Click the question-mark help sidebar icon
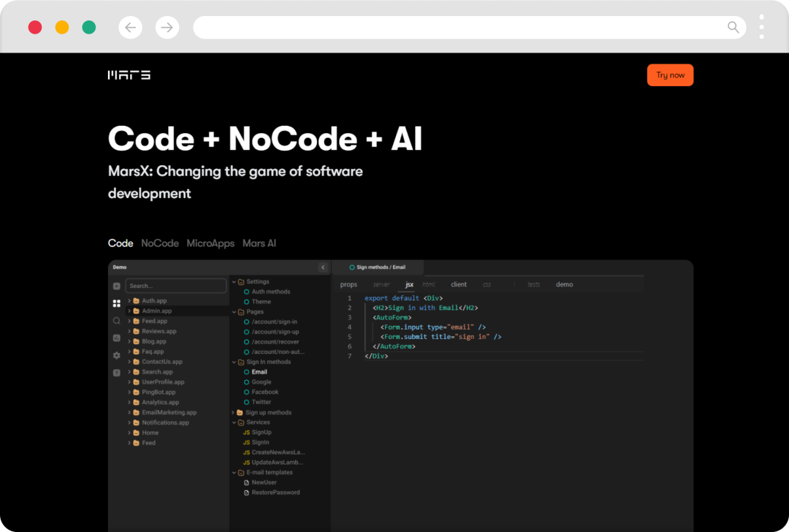The image size is (789, 532). point(117,373)
